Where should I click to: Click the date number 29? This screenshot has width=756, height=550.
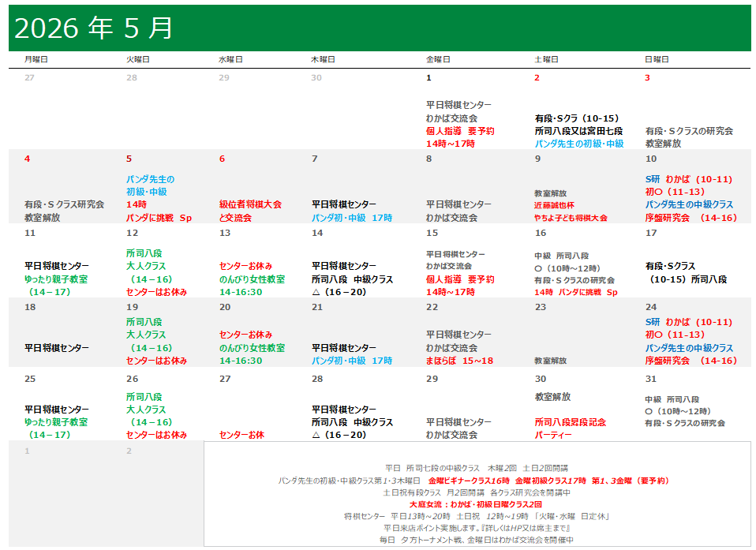432,379
